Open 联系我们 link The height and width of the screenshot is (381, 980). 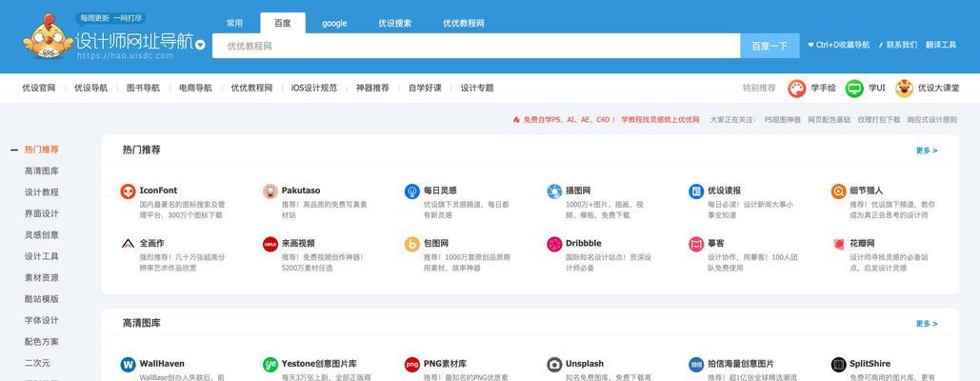[898, 45]
